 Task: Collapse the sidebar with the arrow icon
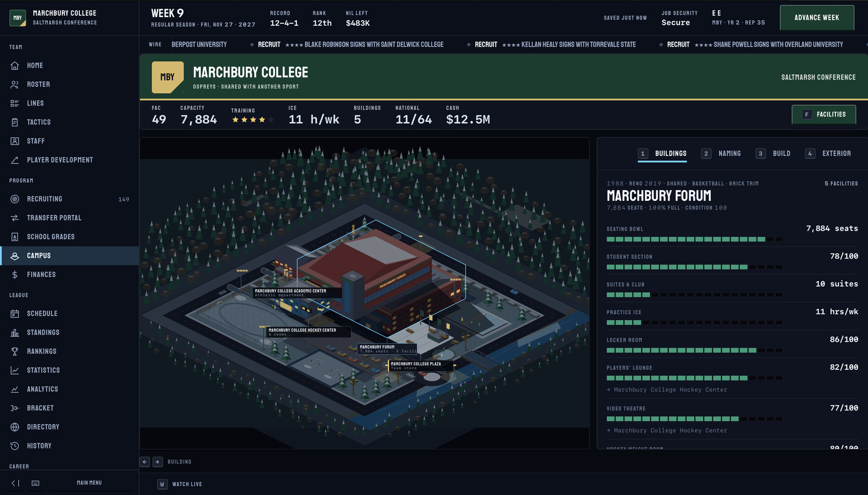coord(15,483)
